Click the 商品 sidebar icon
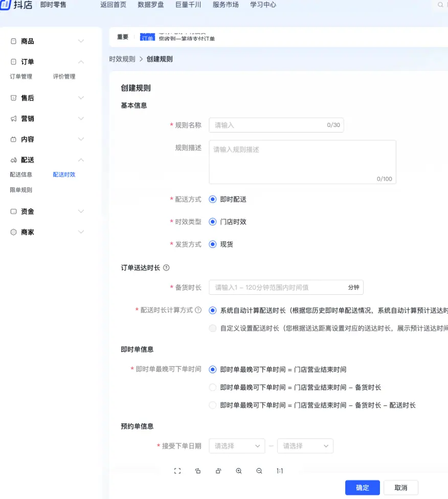The image size is (448, 499). [13, 41]
